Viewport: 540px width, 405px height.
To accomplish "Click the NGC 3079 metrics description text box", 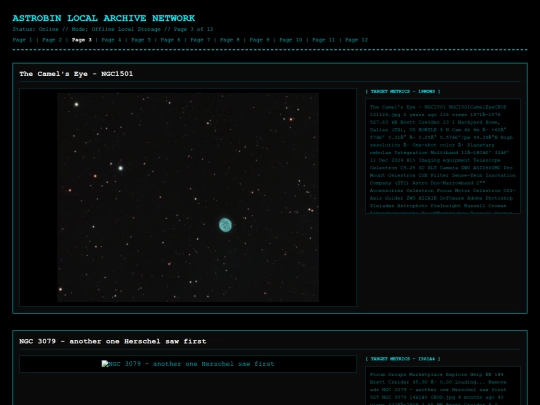I will 443,386.
